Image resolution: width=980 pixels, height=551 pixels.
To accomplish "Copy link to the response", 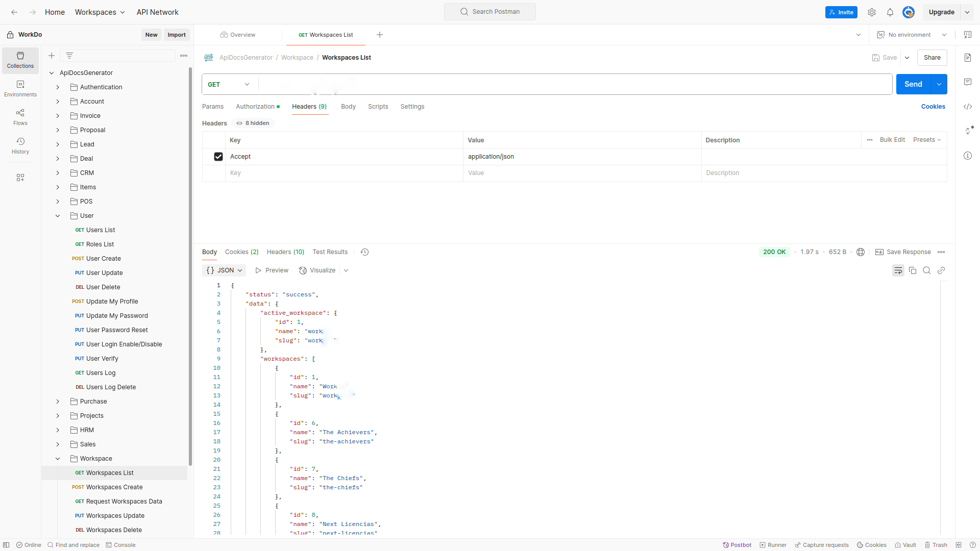I will coord(941,270).
